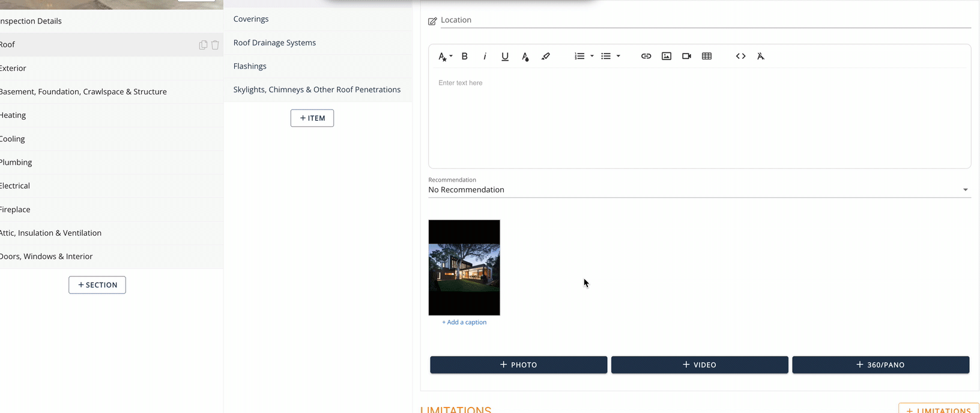The image size is (980, 413).
Task: Toggle bold formatting in editor
Action: pos(464,57)
